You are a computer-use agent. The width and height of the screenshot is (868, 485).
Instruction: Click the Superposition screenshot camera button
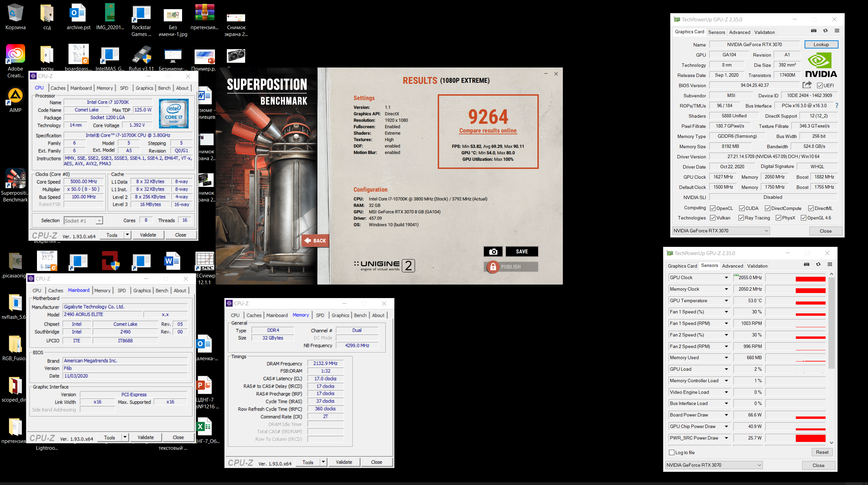click(493, 251)
